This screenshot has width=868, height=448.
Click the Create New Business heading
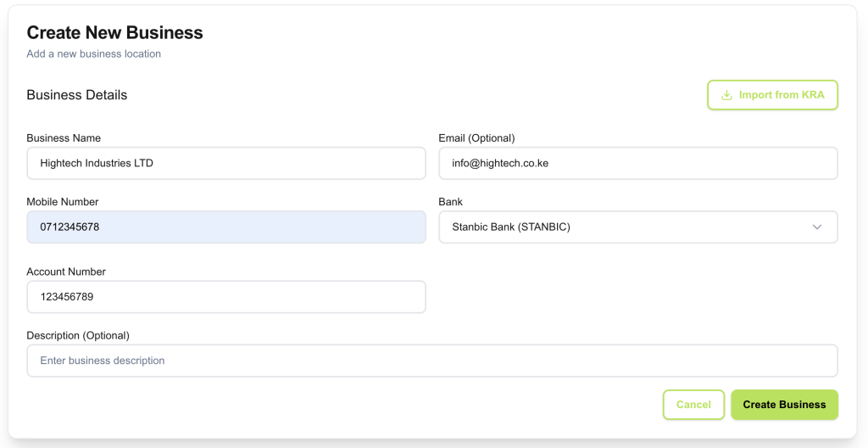[114, 33]
